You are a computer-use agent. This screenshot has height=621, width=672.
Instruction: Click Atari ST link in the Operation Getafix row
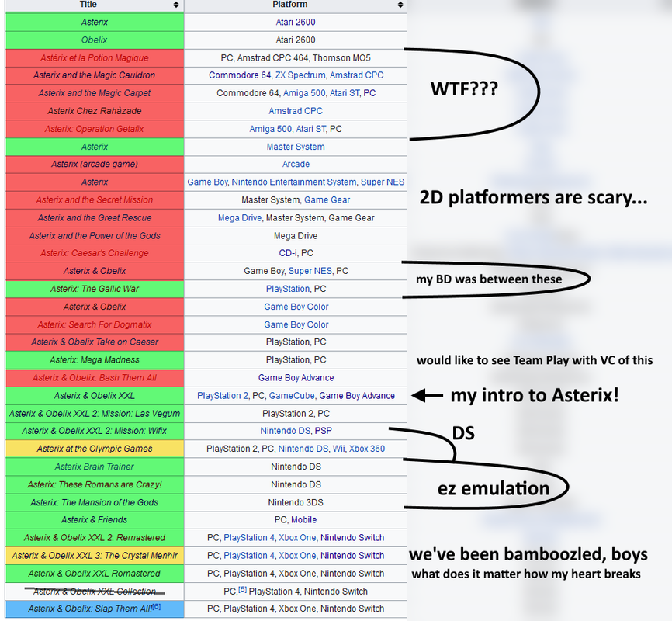[310, 129]
